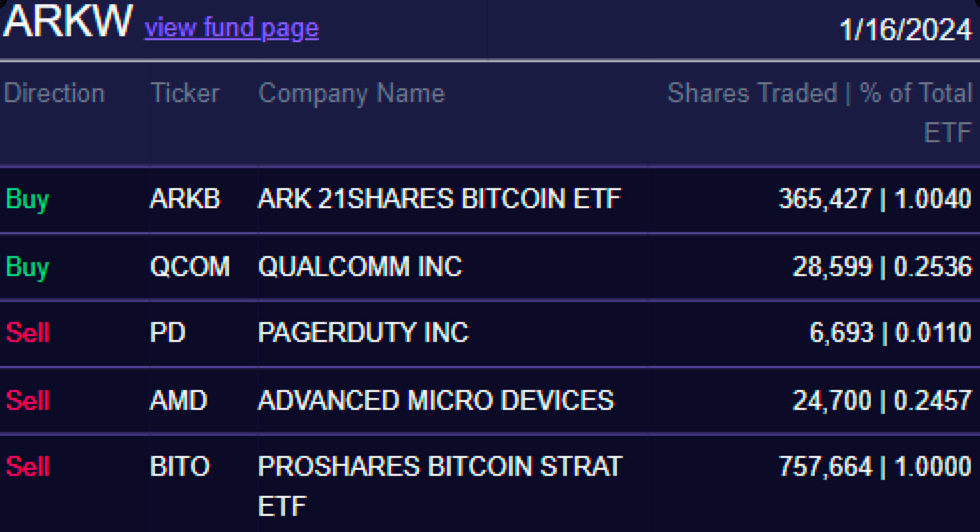Image resolution: width=980 pixels, height=532 pixels.
Task: Click ARK 21SHARES BITCOIN ETF company name
Action: (x=439, y=199)
